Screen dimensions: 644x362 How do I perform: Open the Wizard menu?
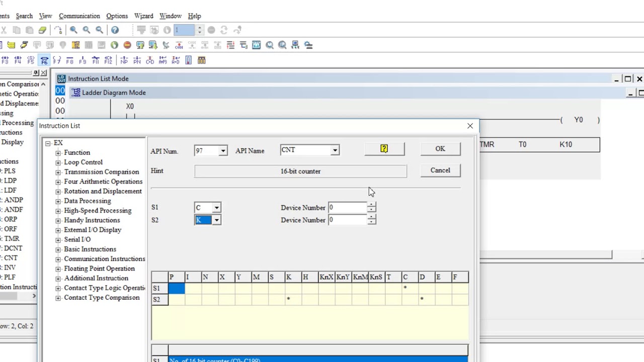coord(144,16)
